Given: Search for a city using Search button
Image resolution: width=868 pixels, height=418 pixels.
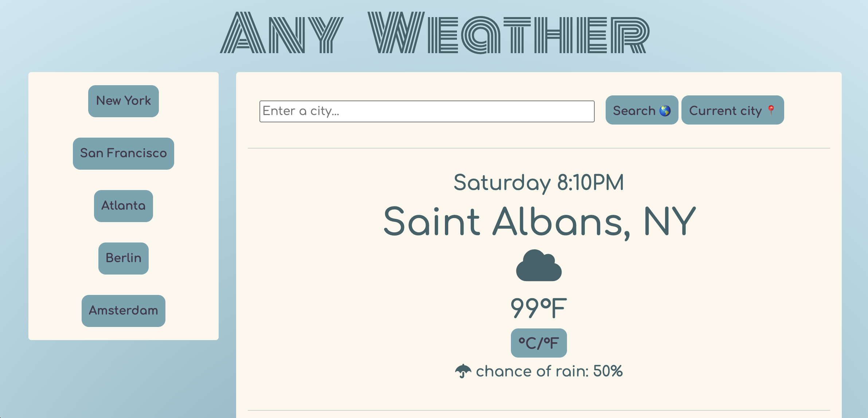Looking at the screenshot, I should [x=641, y=110].
